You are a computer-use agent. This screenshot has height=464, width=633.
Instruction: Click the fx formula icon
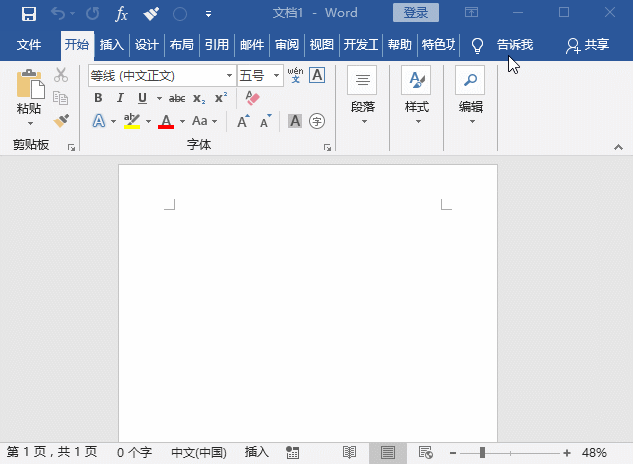121,14
